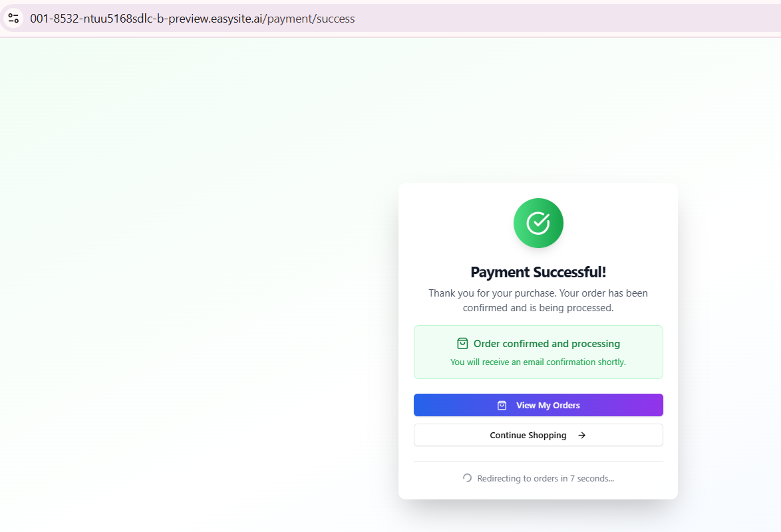Click the easysite.ai domain in the URL
The width and height of the screenshot is (781, 532).
tap(238, 19)
